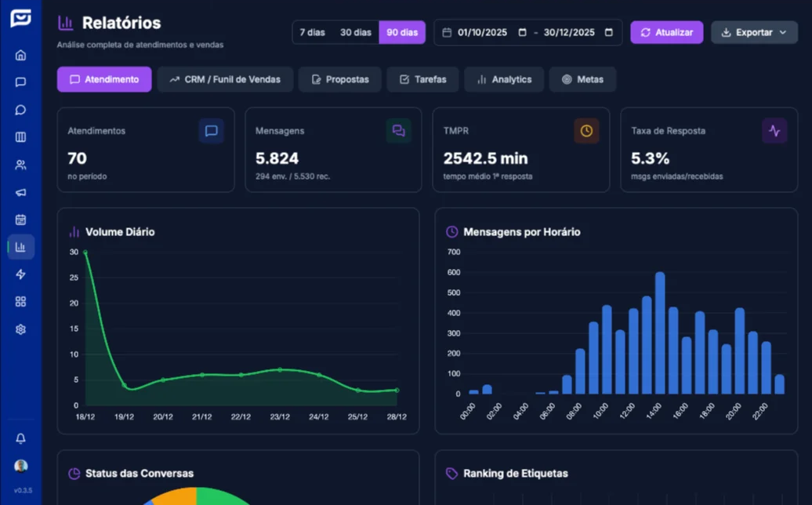Screen dimensions: 812x505
Task: Open the contacts people icon in sidebar
Action: tap(20, 165)
